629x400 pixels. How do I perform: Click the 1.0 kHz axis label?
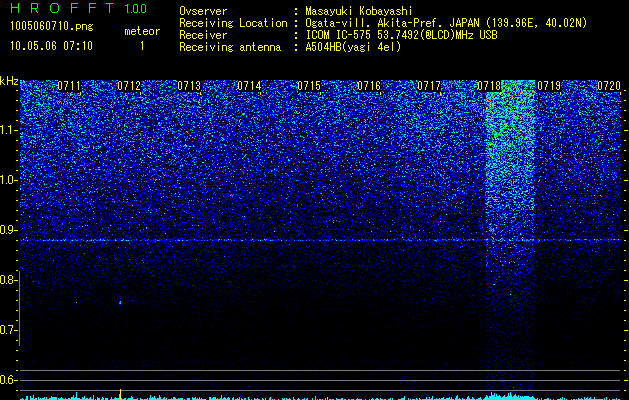pyautogui.click(x=8, y=180)
